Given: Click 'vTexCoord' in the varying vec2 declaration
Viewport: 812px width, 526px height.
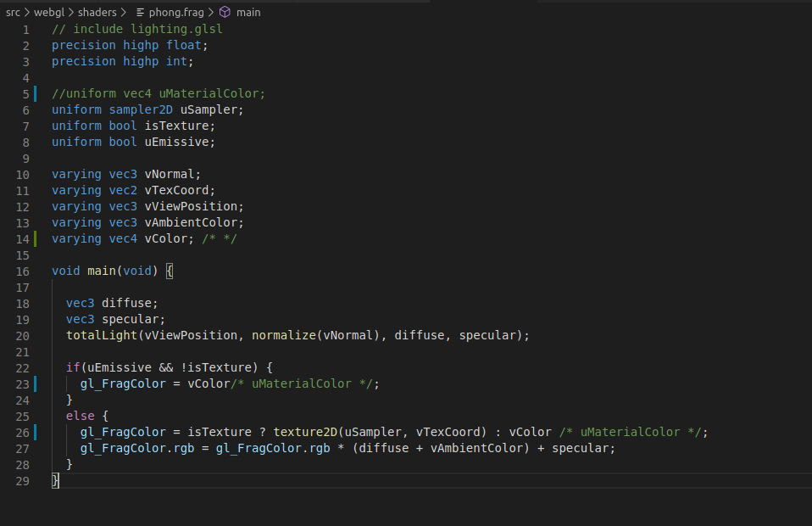Looking at the screenshot, I should [176, 190].
